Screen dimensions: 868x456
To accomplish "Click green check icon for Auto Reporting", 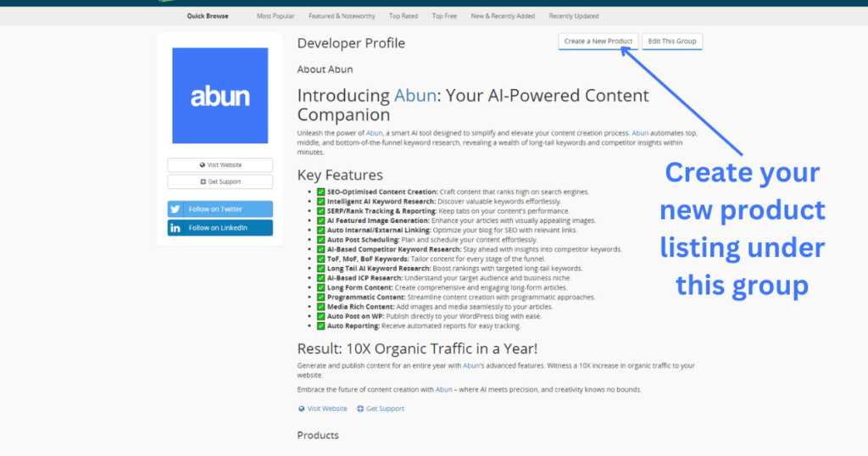I will (x=320, y=326).
